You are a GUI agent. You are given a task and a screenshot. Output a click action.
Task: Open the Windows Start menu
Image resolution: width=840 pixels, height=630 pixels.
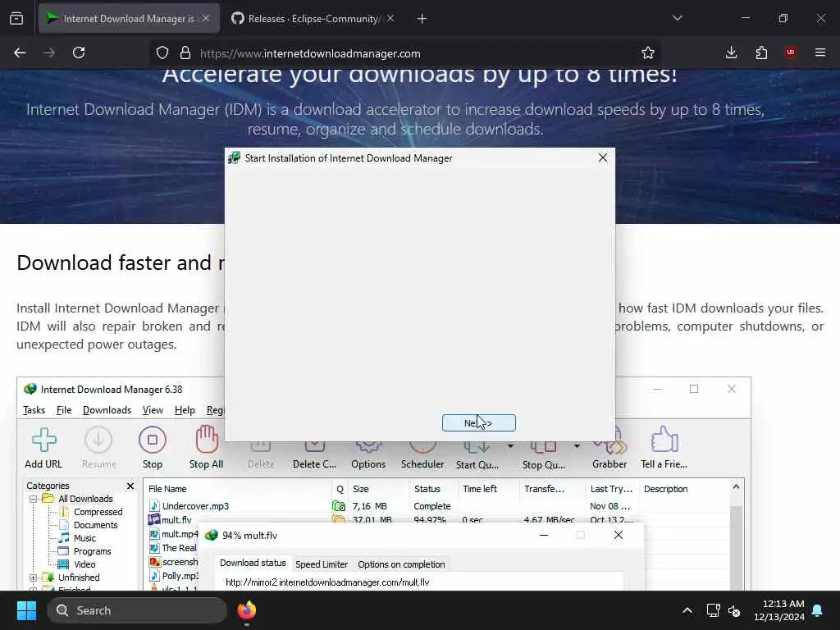pos(27,610)
